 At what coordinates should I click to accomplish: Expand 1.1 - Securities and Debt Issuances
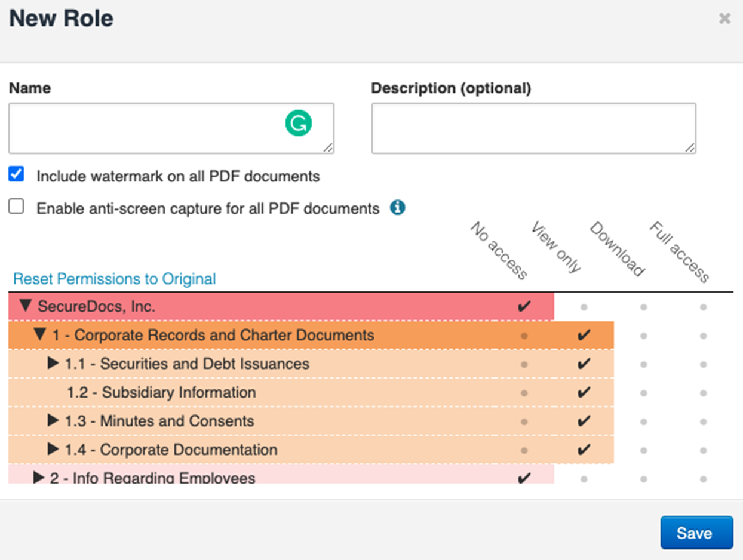pos(53,363)
